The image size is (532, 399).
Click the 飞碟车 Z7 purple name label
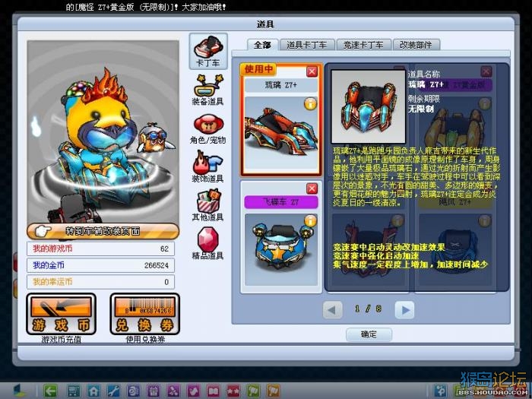coord(281,202)
